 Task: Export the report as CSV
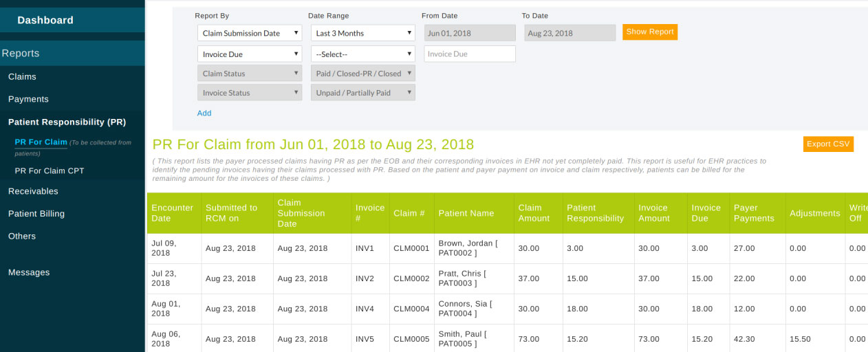click(x=828, y=144)
